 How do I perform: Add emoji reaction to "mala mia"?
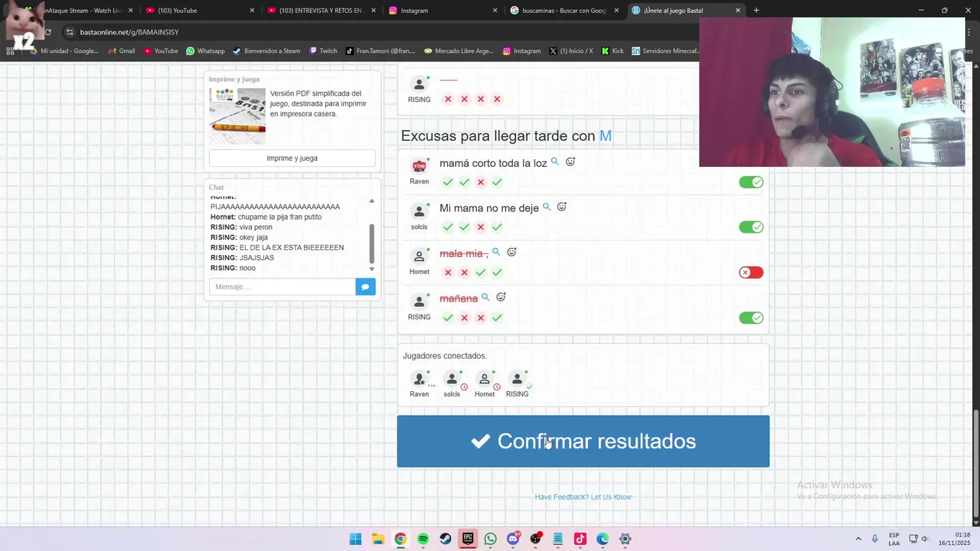click(511, 253)
